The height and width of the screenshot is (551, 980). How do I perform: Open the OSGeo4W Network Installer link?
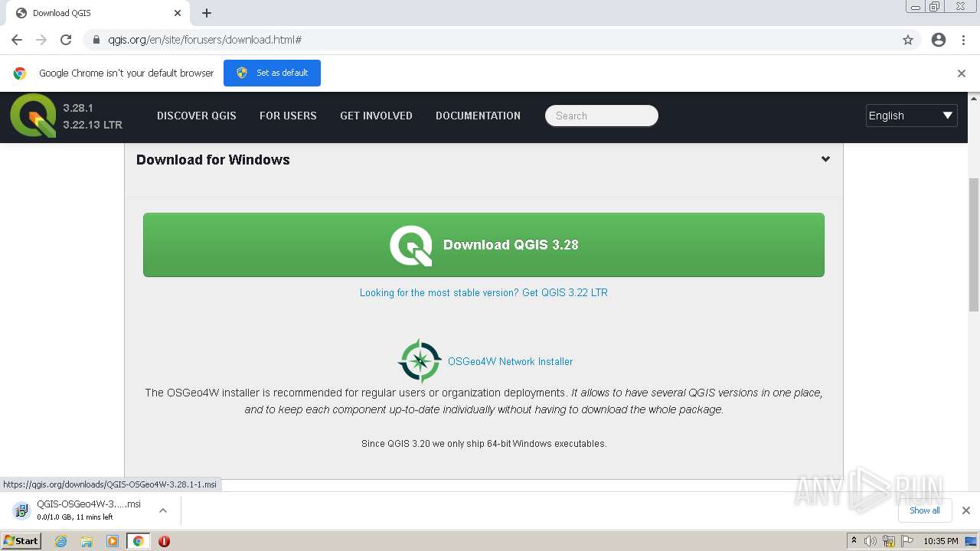click(x=510, y=361)
